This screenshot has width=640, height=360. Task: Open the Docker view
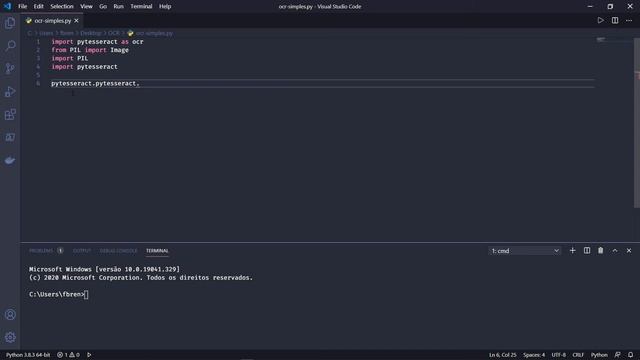coord(10,160)
